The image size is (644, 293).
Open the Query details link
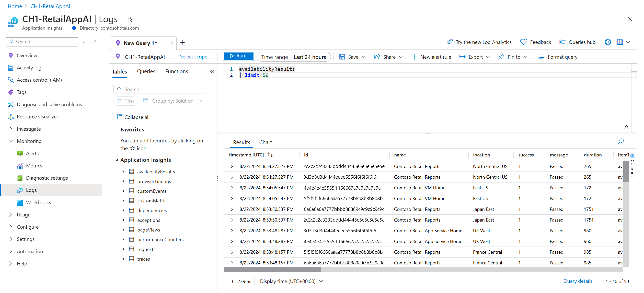(578, 281)
